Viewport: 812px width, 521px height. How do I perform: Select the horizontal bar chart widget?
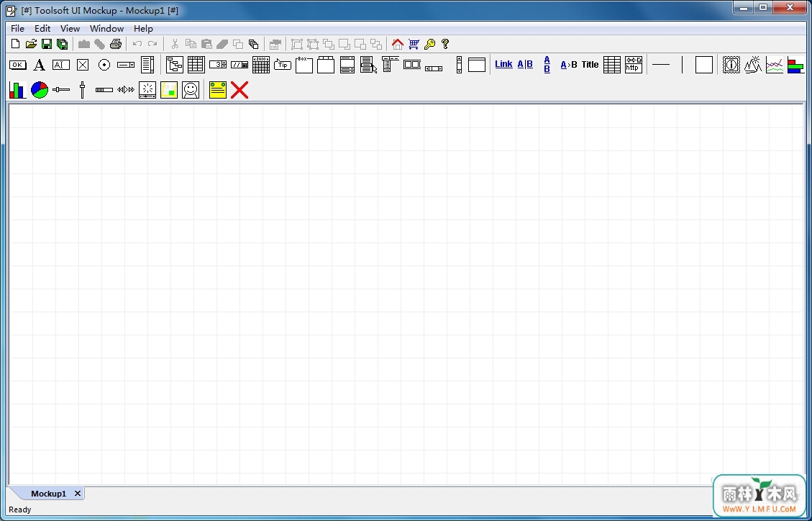point(795,65)
